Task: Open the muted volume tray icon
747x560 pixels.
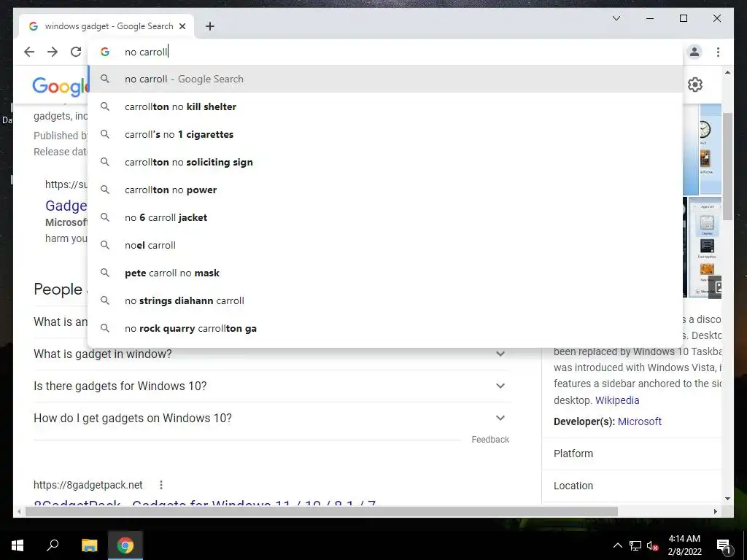Action: (x=652, y=545)
